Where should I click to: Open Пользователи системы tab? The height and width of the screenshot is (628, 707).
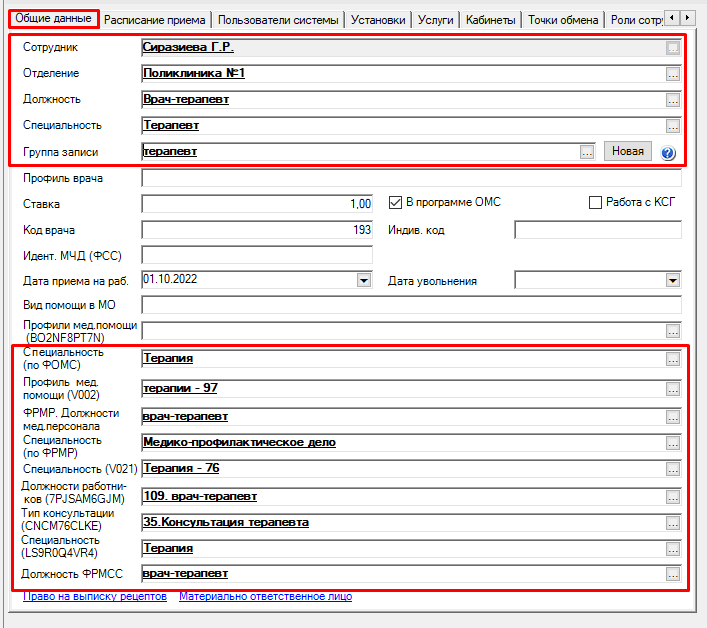(x=278, y=20)
